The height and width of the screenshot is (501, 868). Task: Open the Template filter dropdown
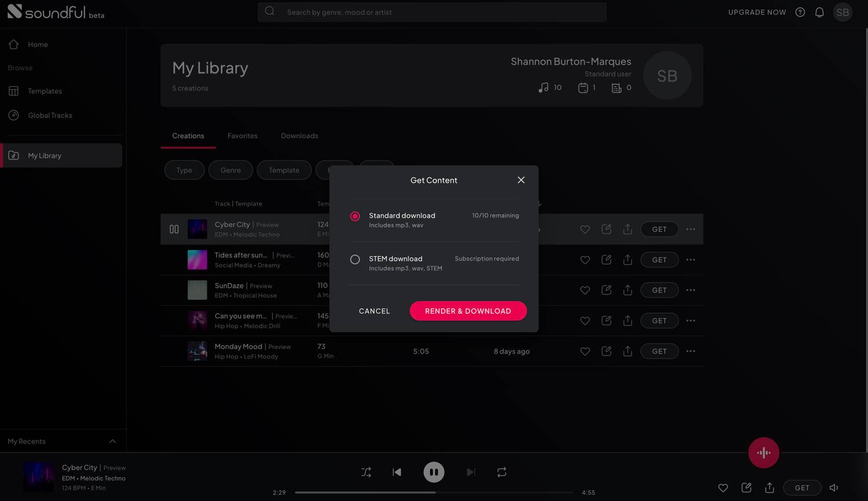coord(284,170)
